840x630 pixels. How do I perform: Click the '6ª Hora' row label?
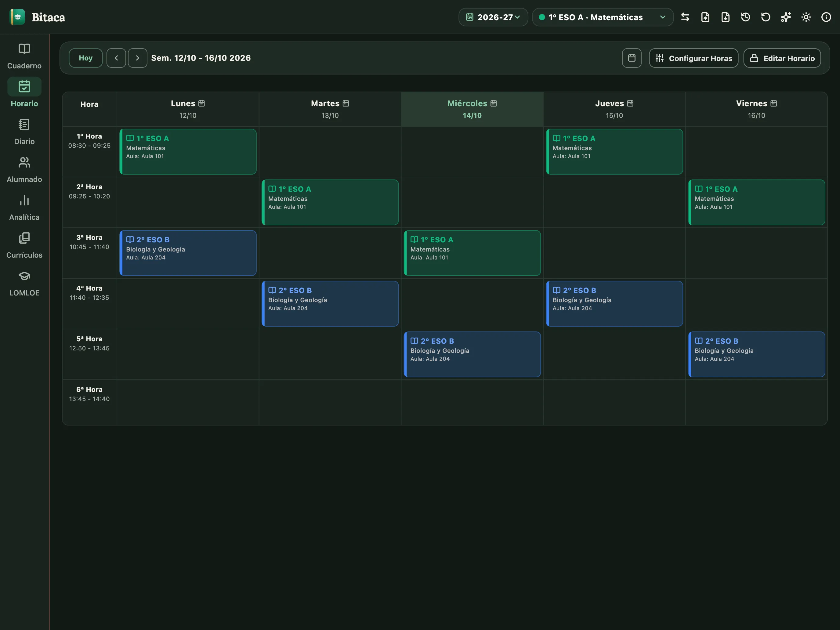[89, 389]
